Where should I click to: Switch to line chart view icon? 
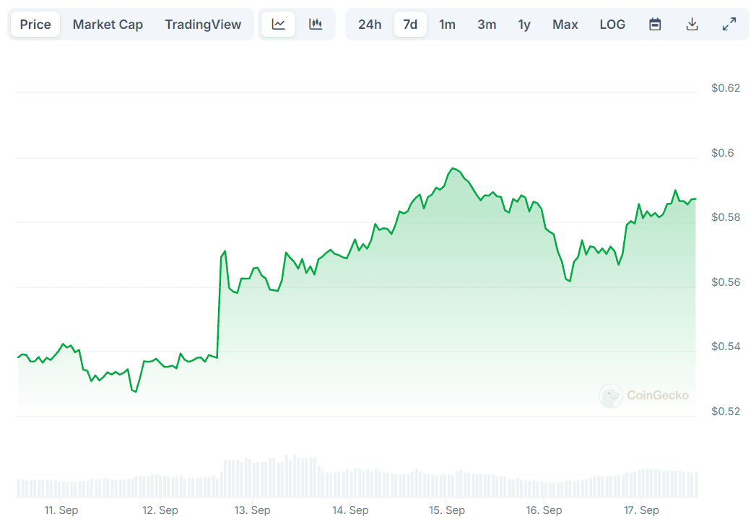[x=279, y=24]
